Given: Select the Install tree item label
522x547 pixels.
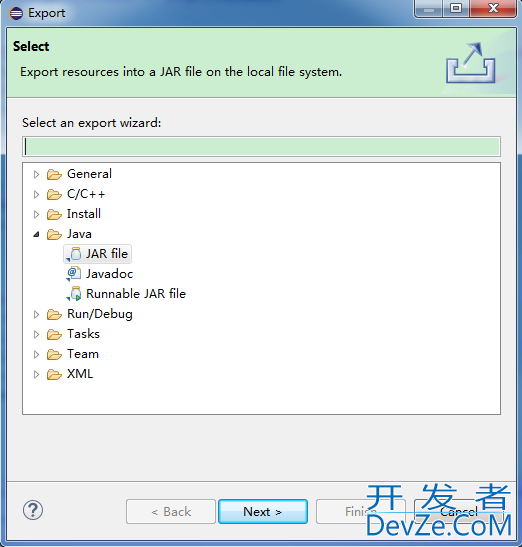Looking at the screenshot, I should (84, 214).
